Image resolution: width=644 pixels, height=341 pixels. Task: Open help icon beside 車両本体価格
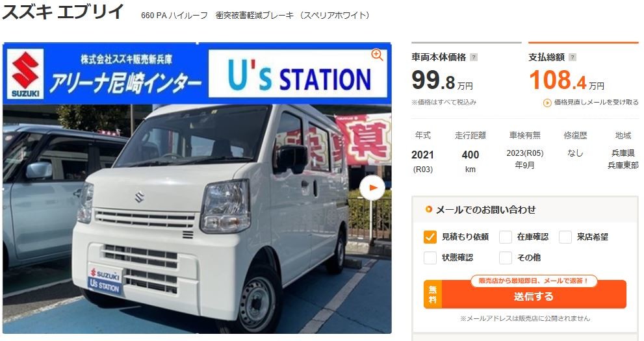click(474, 57)
